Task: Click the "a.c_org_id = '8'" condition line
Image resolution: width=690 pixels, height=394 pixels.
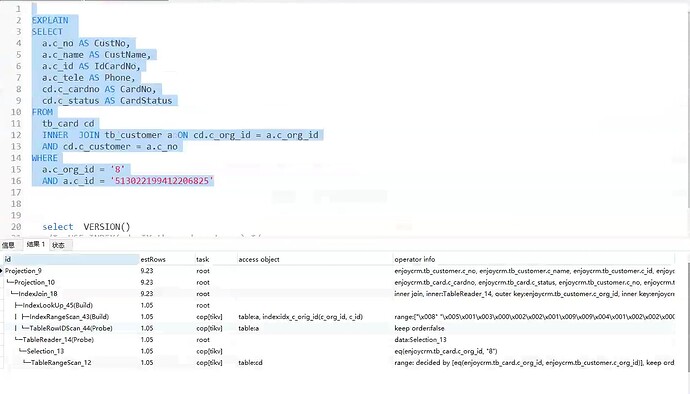Action: 84,169
